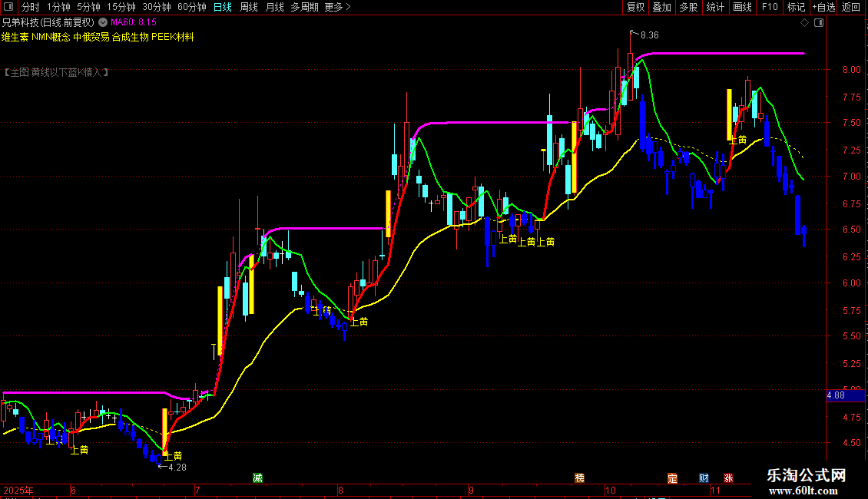The height and width of the screenshot is (499, 868).
Task: Open the 画线 drawing tools
Action: tap(742, 7)
